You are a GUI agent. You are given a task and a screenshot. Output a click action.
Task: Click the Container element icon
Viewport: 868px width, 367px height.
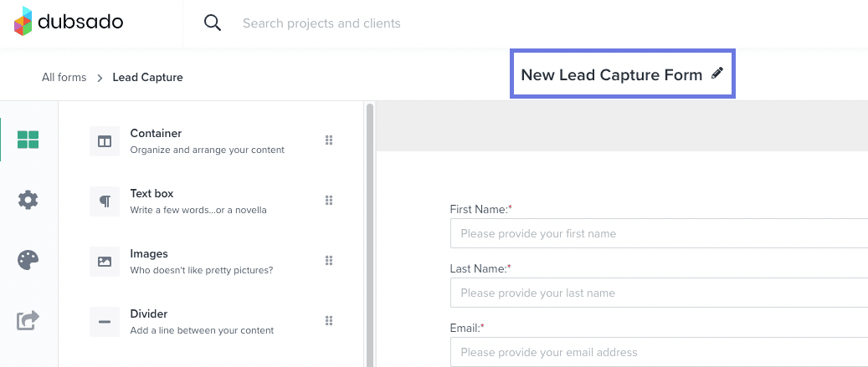pos(105,141)
